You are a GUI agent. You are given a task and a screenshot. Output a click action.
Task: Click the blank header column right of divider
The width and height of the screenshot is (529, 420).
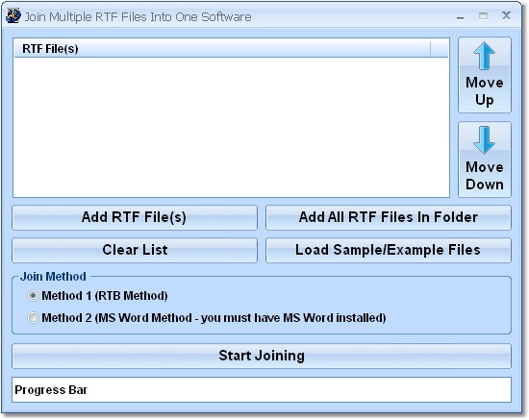(440, 49)
